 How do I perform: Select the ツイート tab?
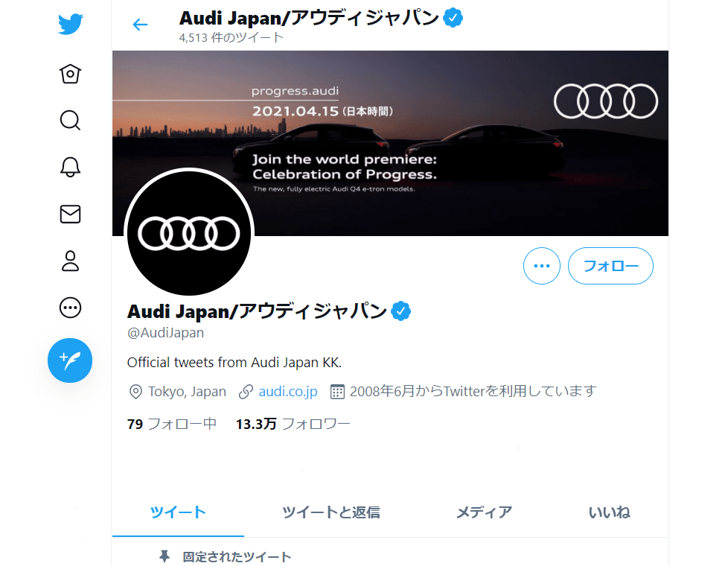pyautogui.click(x=178, y=512)
